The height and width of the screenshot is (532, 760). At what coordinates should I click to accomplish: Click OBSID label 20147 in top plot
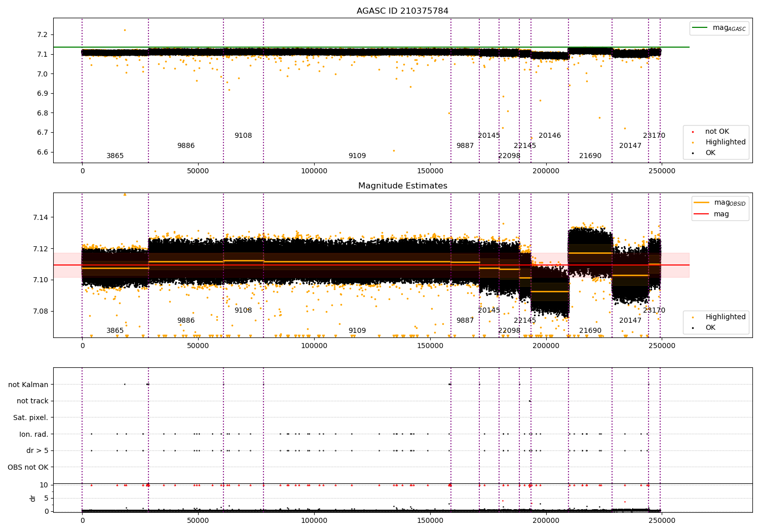tap(630, 146)
